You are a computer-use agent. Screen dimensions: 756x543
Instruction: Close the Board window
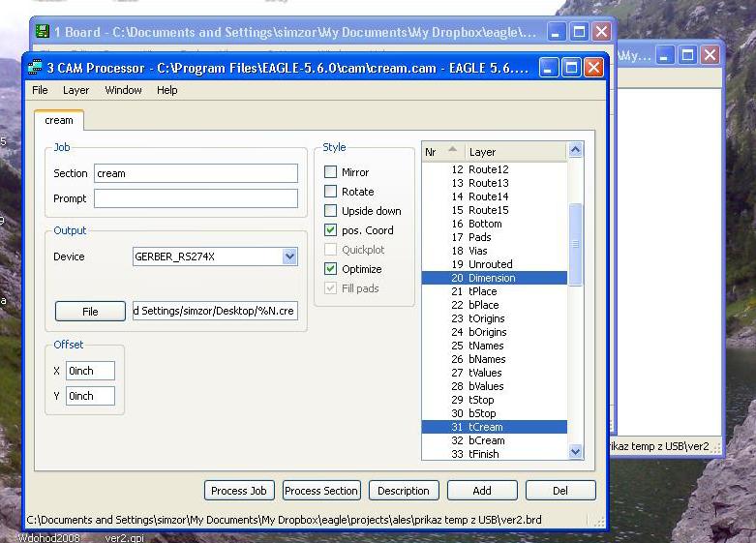(602, 32)
